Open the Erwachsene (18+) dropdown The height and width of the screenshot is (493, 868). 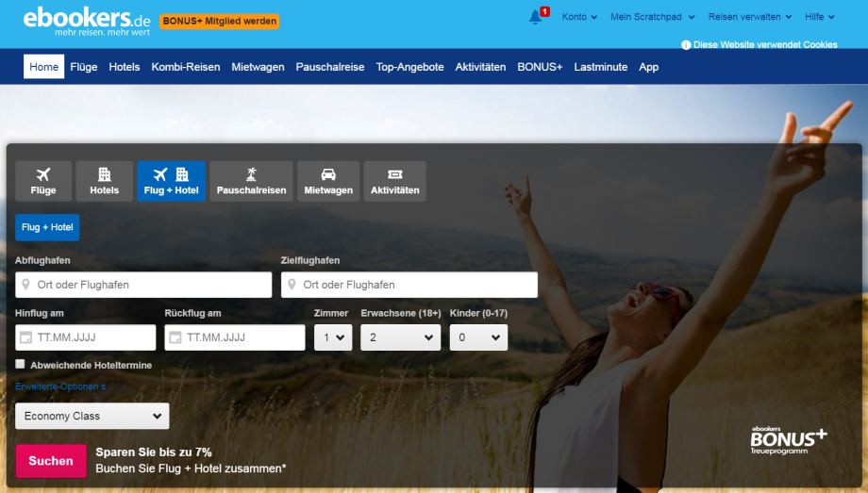tap(400, 337)
